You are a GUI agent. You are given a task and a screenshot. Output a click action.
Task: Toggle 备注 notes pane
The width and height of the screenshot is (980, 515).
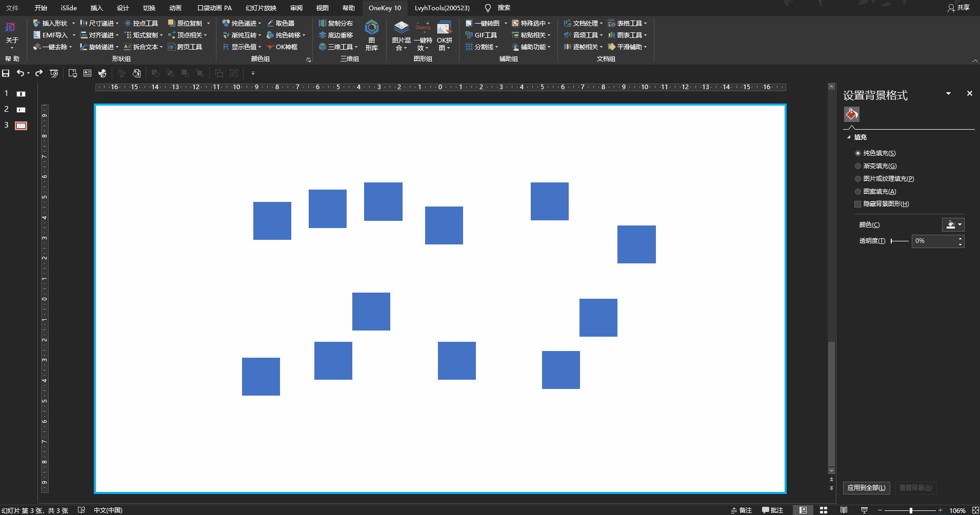click(x=742, y=510)
